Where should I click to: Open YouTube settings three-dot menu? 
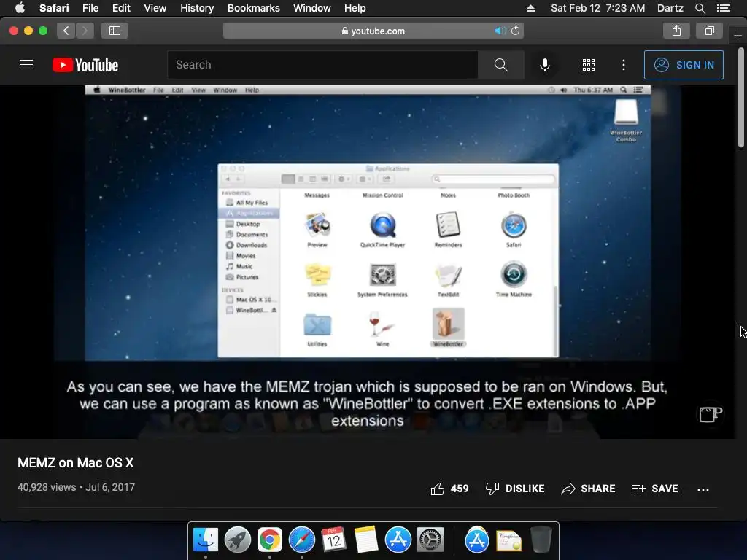[x=623, y=65]
